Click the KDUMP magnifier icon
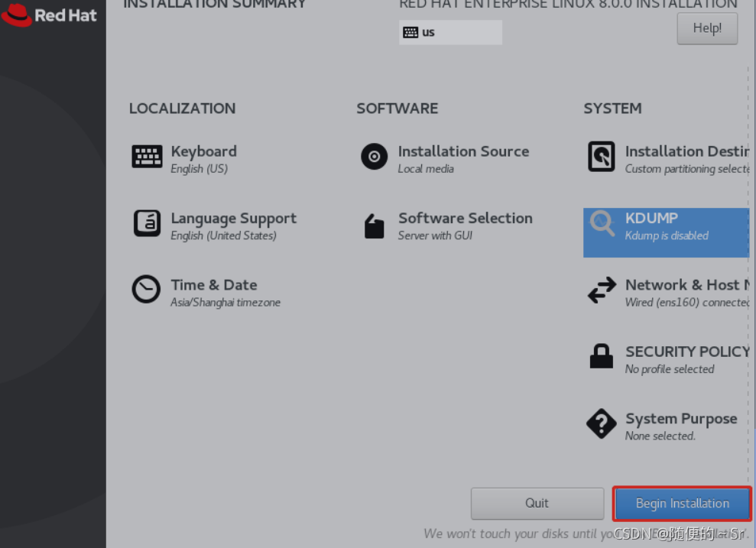Viewport: 756px width, 548px height. (602, 224)
